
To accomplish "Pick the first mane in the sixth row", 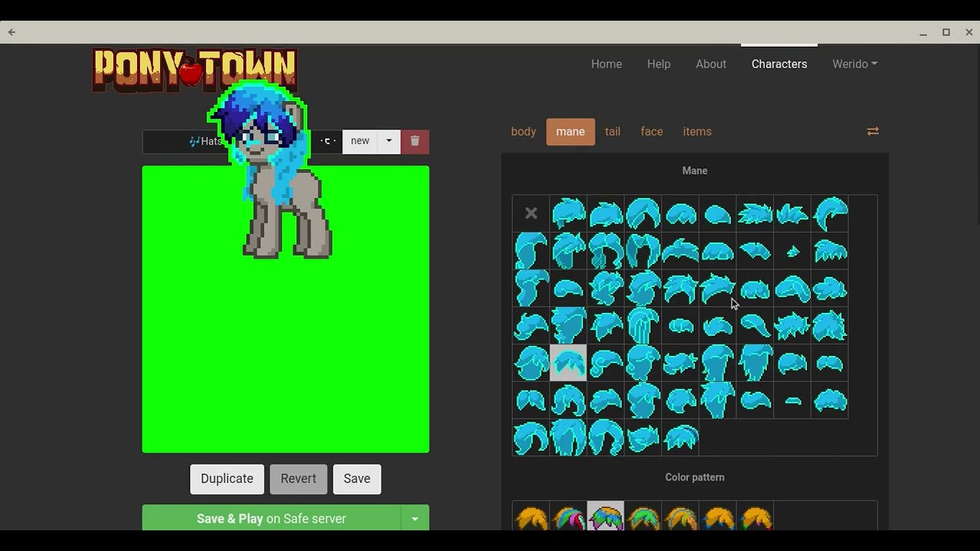I will click(531, 400).
